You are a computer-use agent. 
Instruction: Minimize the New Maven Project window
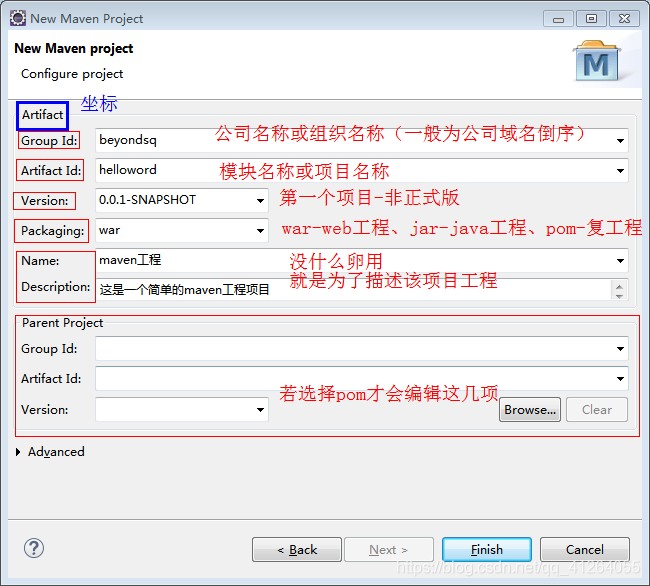click(x=558, y=19)
